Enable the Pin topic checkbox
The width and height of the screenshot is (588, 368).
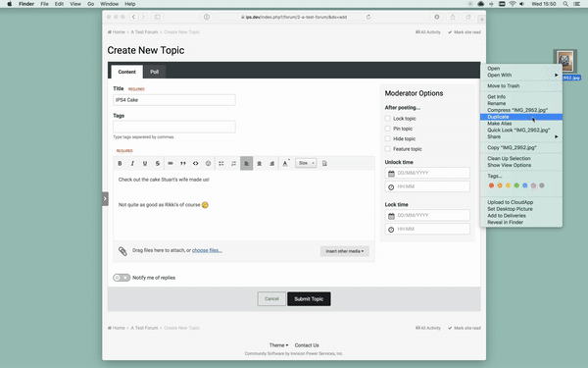pyautogui.click(x=388, y=129)
